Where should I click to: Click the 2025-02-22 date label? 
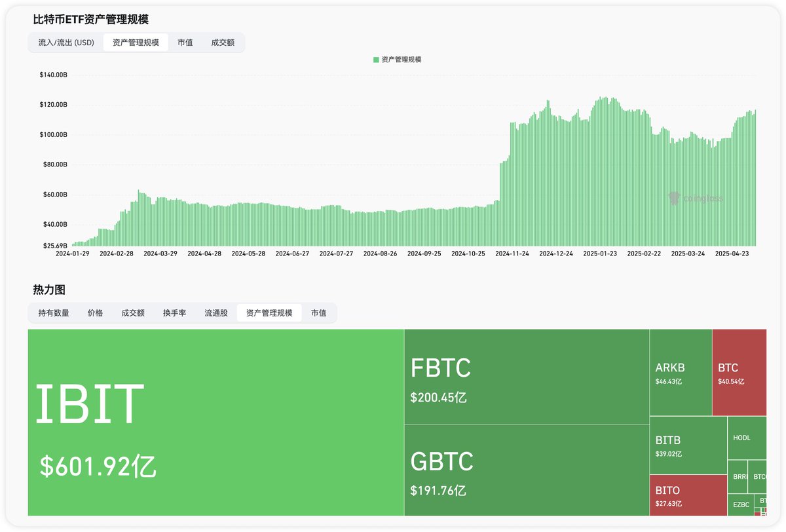pyautogui.click(x=644, y=253)
